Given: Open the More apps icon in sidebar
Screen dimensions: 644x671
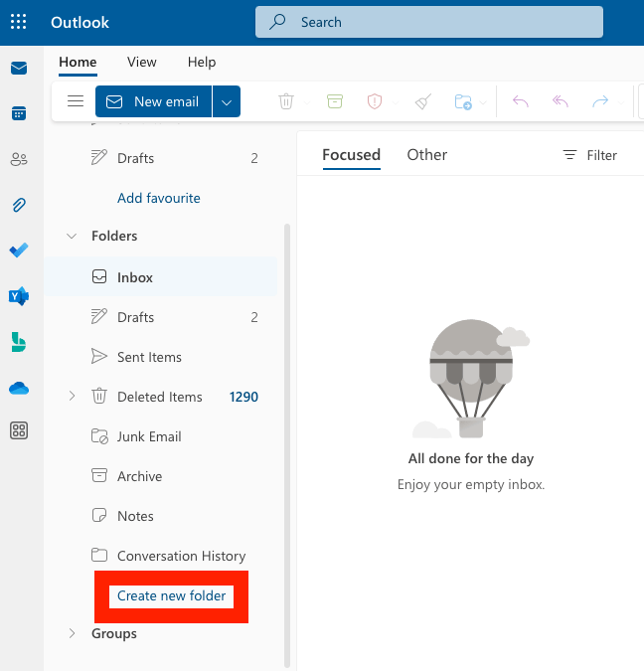Looking at the screenshot, I should pyautogui.click(x=19, y=430).
